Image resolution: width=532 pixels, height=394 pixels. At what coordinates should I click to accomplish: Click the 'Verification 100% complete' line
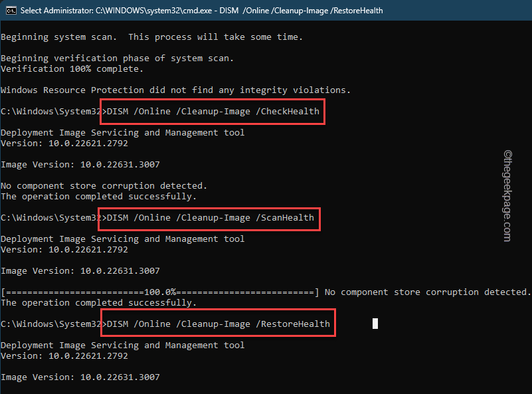72,69
